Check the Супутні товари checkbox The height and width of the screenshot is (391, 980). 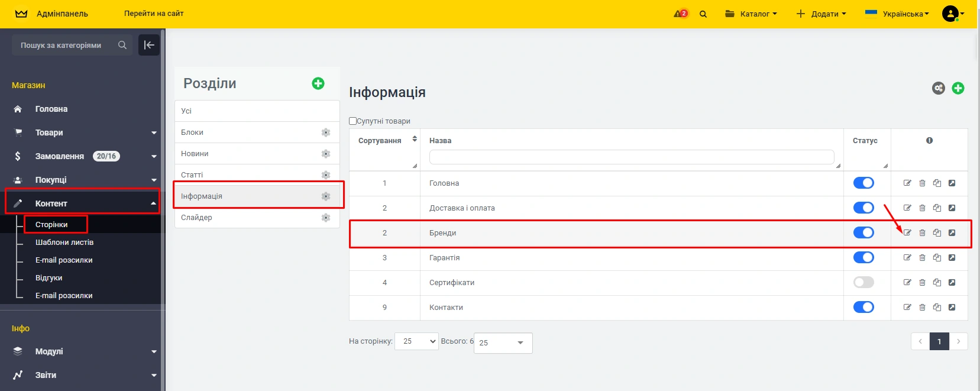tap(353, 121)
